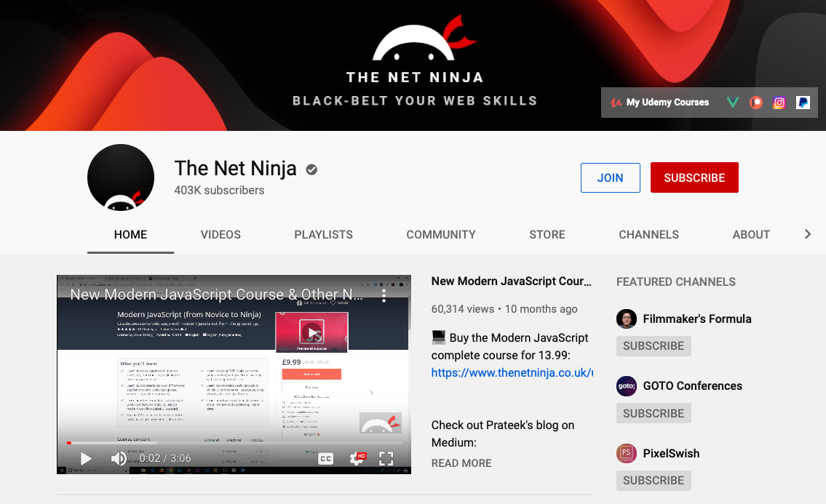826x504 pixels.
Task: Click the JOIN button
Action: [x=611, y=178]
